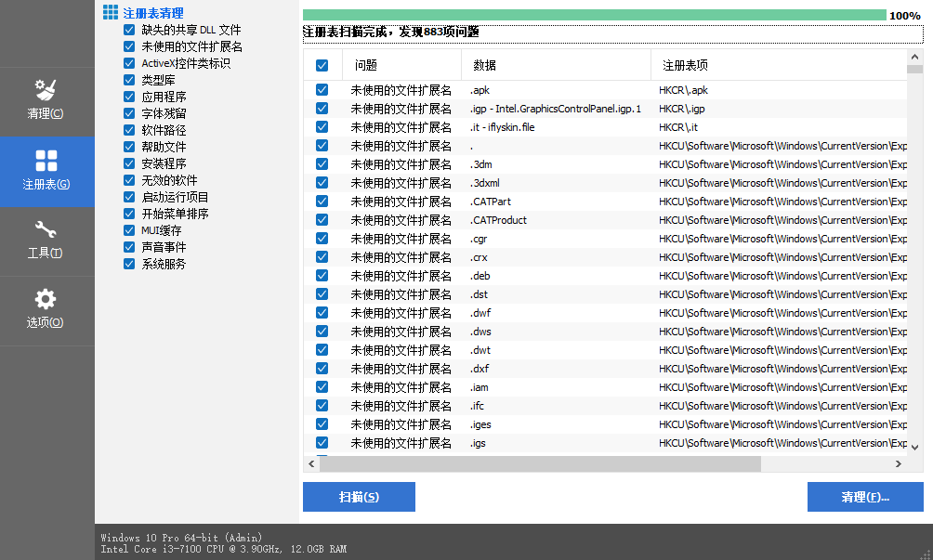The width and height of the screenshot is (933, 560).
Task: Click the horizontal scroll left arrow
Action: (311, 464)
